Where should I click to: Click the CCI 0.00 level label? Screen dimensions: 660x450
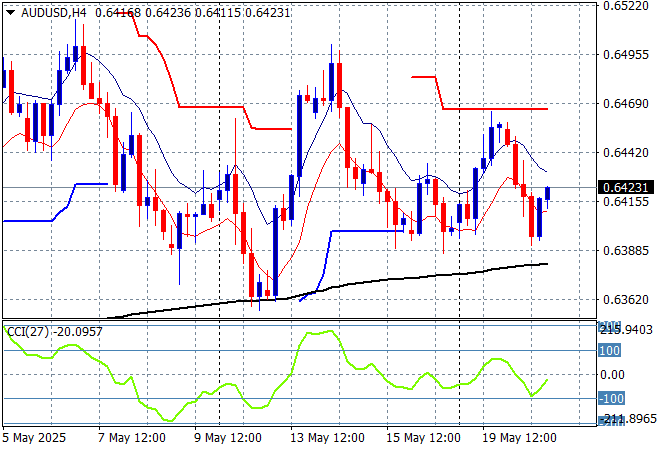[612, 375]
